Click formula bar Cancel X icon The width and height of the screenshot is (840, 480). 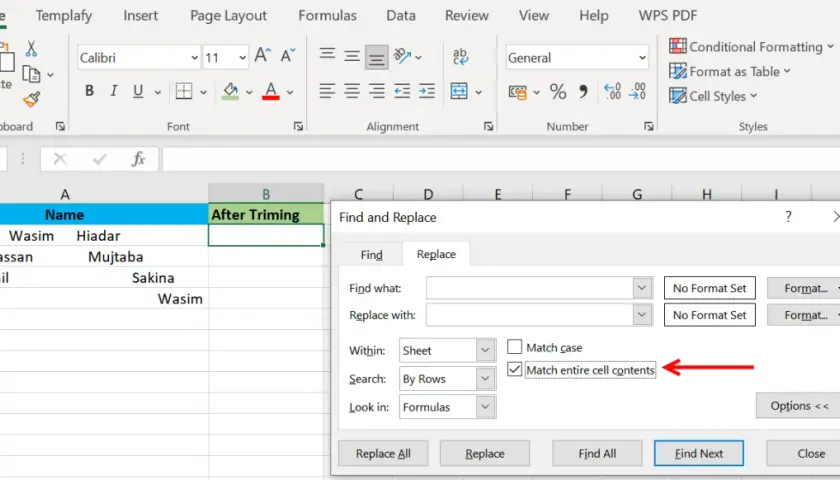point(60,159)
